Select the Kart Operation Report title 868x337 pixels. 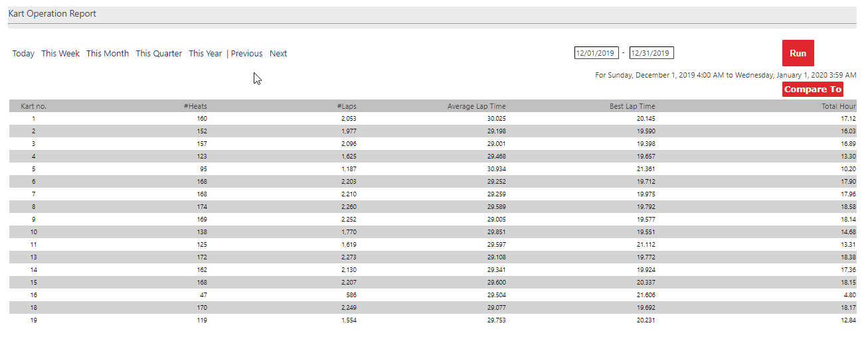[x=52, y=14]
